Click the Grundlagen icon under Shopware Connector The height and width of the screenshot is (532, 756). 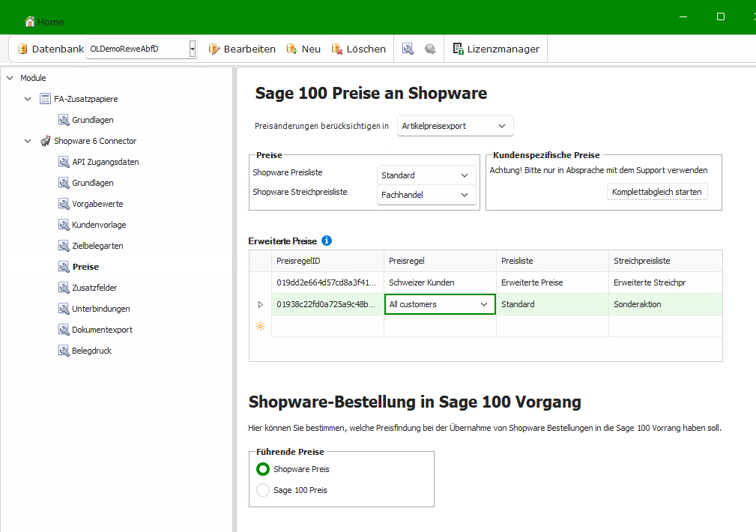pyautogui.click(x=64, y=183)
